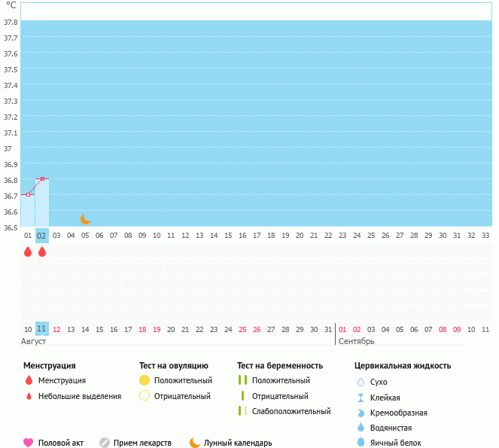Image resolution: width=499 pixels, height=448 pixels.
Task: Click the orange moon icon on day 05
Action: [x=85, y=219]
